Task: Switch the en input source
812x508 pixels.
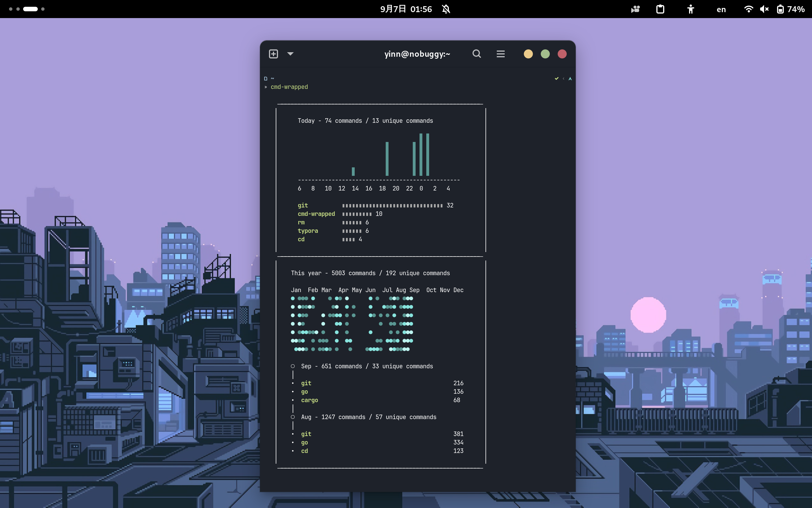Action: tap(721, 9)
